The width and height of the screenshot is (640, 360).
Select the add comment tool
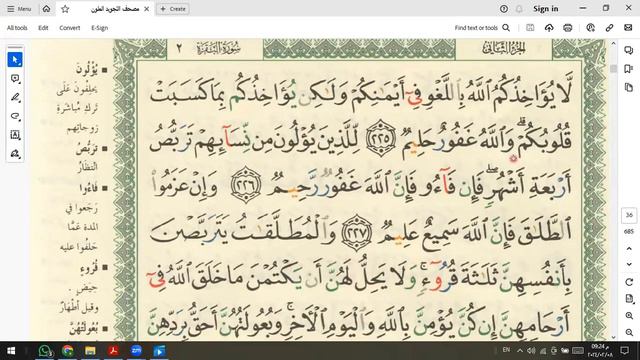15,78
